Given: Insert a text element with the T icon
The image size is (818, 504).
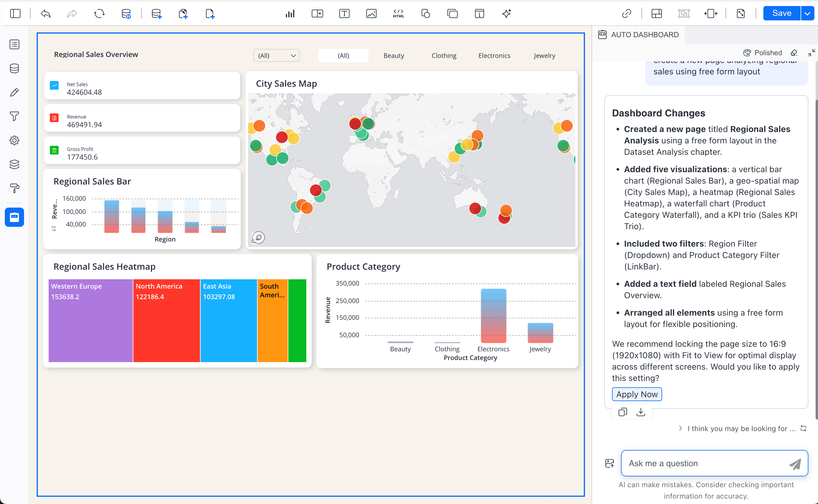Looking at the screenshot, I should tap(344, 14).
